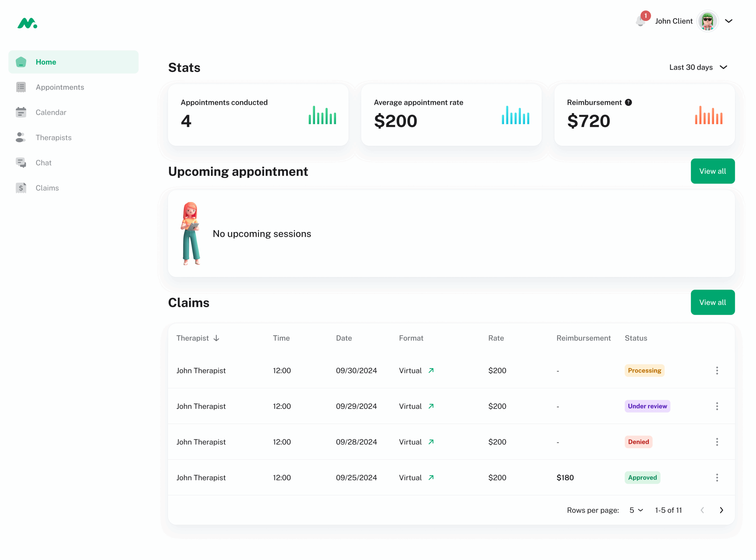
Task: Click View all for upcoming appointments
Action: tap(712, 171)
